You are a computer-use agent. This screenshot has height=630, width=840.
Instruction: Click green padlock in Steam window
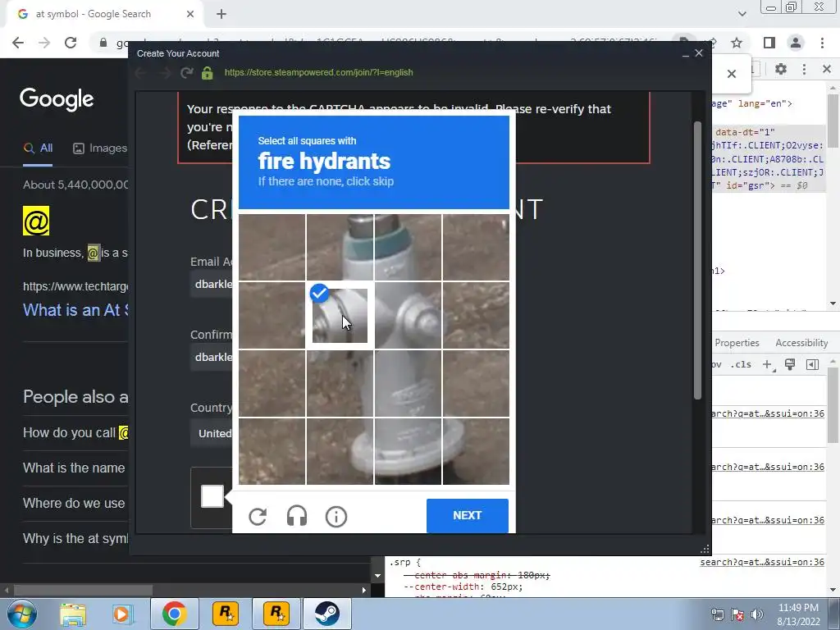tap(208, 73)
